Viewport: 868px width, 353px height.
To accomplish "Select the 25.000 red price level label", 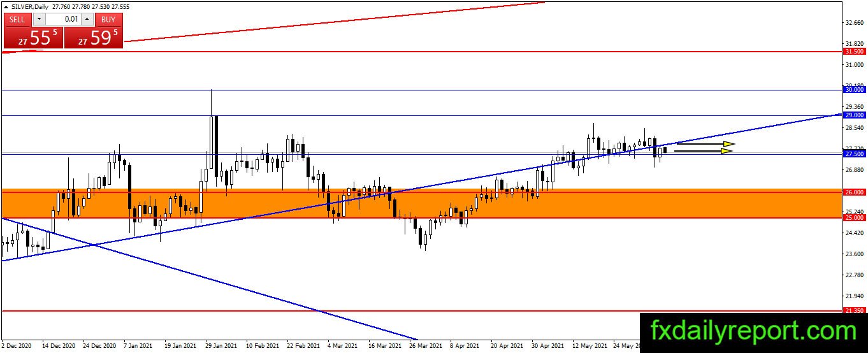I will click(854, 217).
